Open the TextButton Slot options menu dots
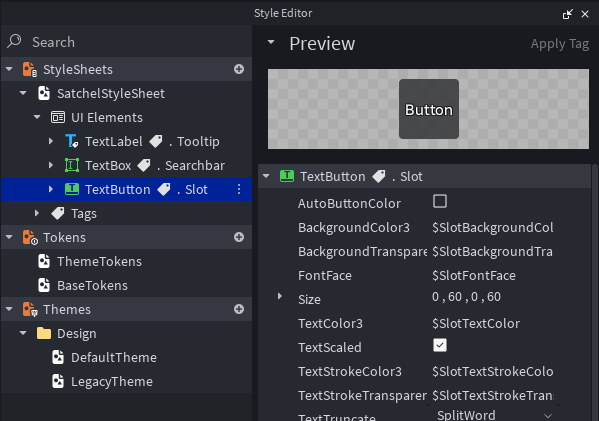This screenshot has height=421, width=599. [239, 189]
